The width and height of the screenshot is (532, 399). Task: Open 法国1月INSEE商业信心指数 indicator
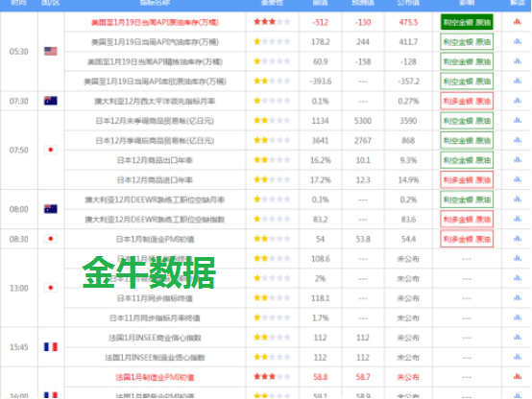click(155, 338)
